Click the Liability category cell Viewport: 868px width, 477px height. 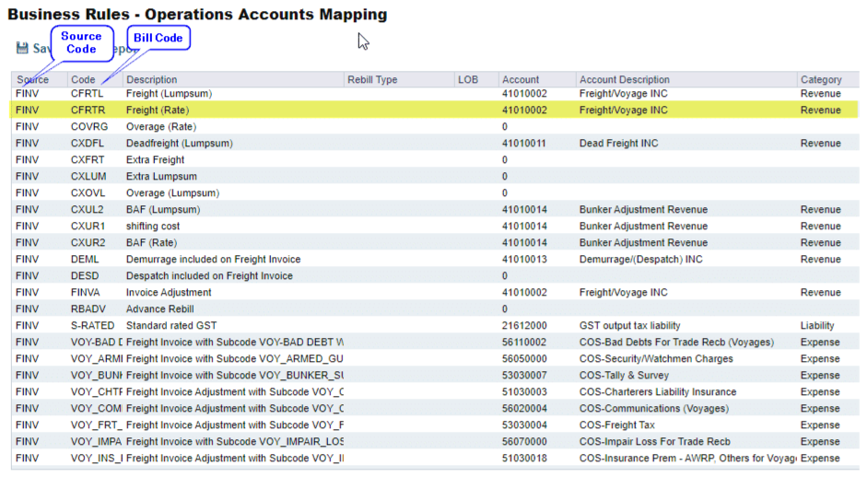[x=817, y=326]
